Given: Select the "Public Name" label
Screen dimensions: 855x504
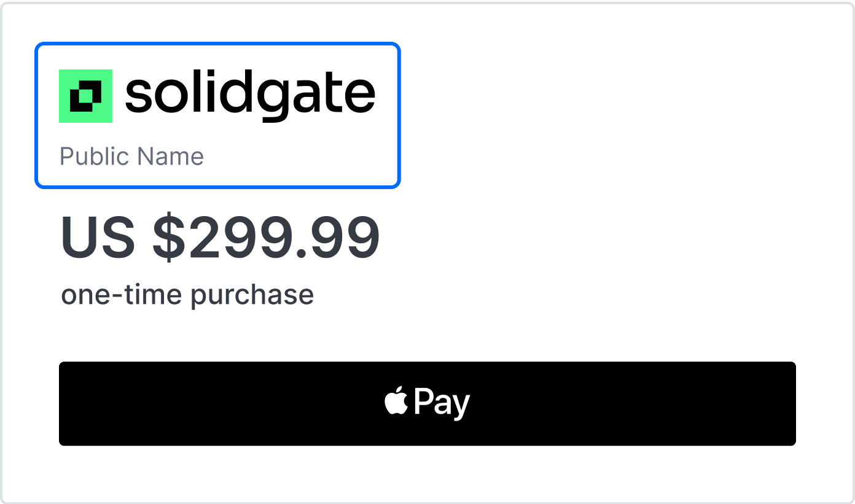Looking at the screenshot, I should [x=131, y=156].
